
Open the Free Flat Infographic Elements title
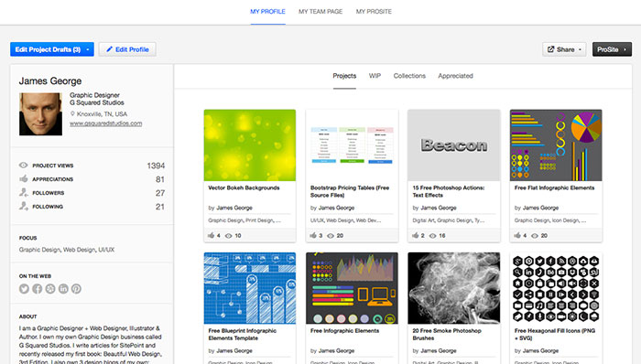(x=554, y=187)
